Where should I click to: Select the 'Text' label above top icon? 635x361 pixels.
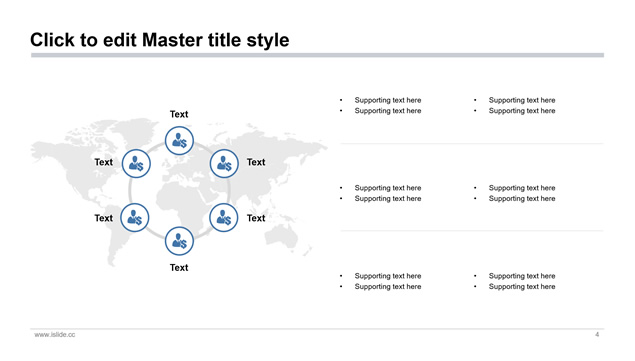[179, 114]
